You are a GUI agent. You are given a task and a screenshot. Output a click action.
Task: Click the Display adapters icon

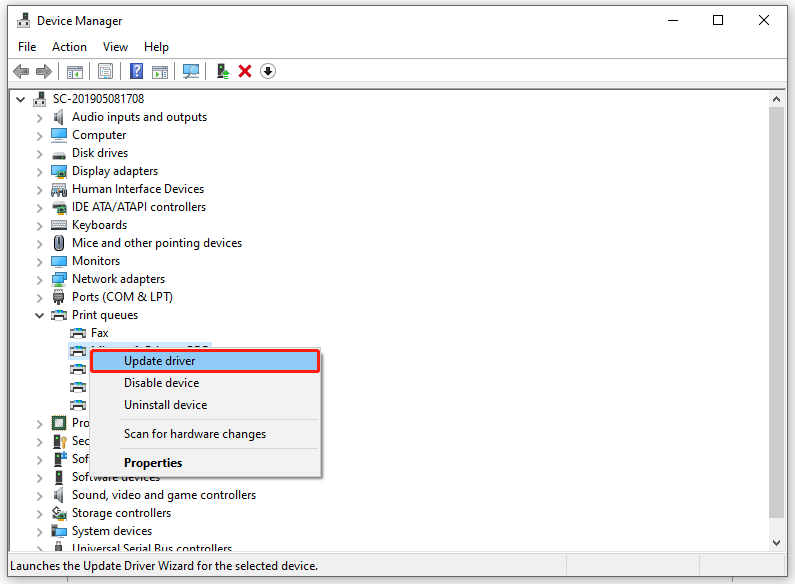pyautogui.click(x=59, y=171)
